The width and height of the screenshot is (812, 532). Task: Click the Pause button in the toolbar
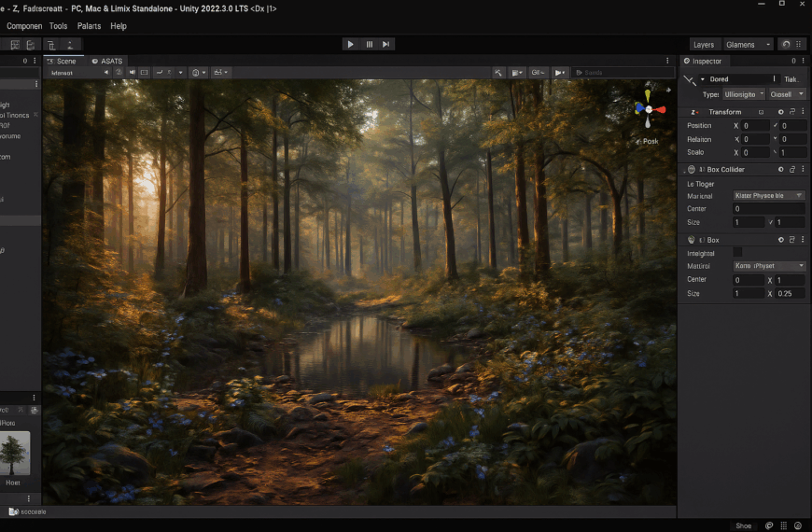[369, 44]
